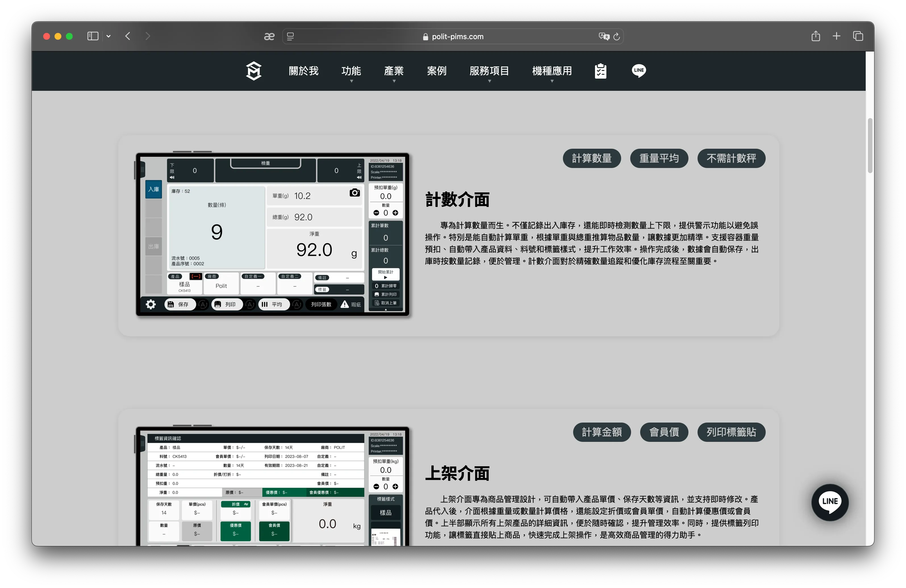Click the Polit logo in the navigation bar
The image size is (906, 588).
pos(254,71)
